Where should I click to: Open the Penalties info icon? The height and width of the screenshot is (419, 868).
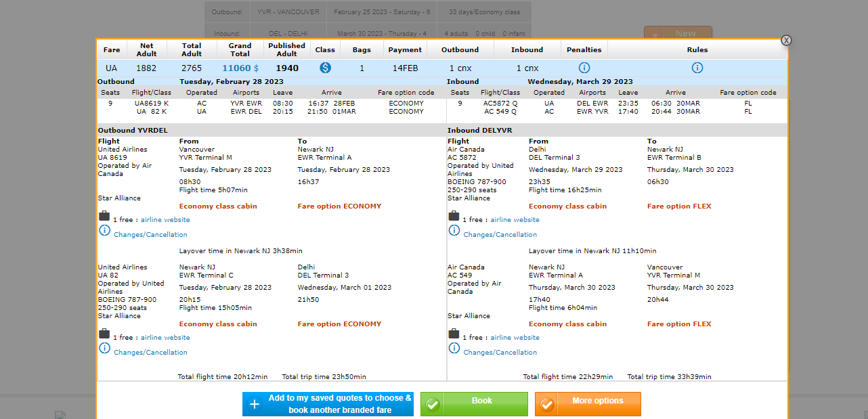click(x=584, y=68)
